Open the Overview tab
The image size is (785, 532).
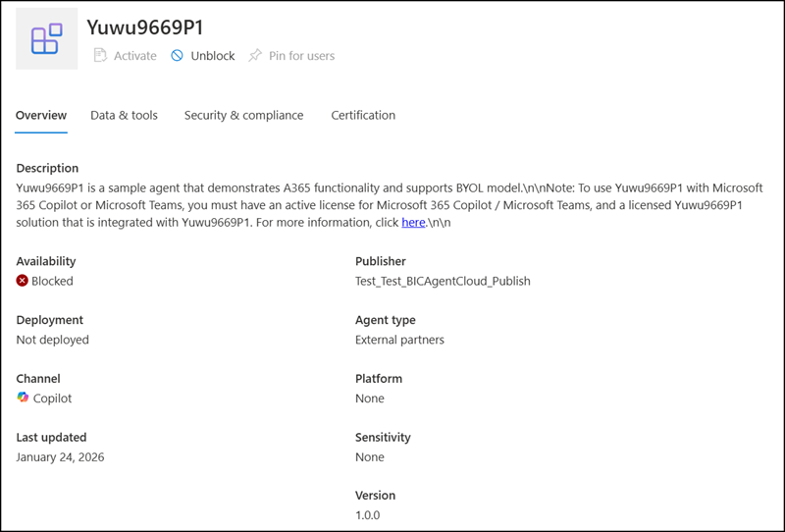[x=41, y=115]
